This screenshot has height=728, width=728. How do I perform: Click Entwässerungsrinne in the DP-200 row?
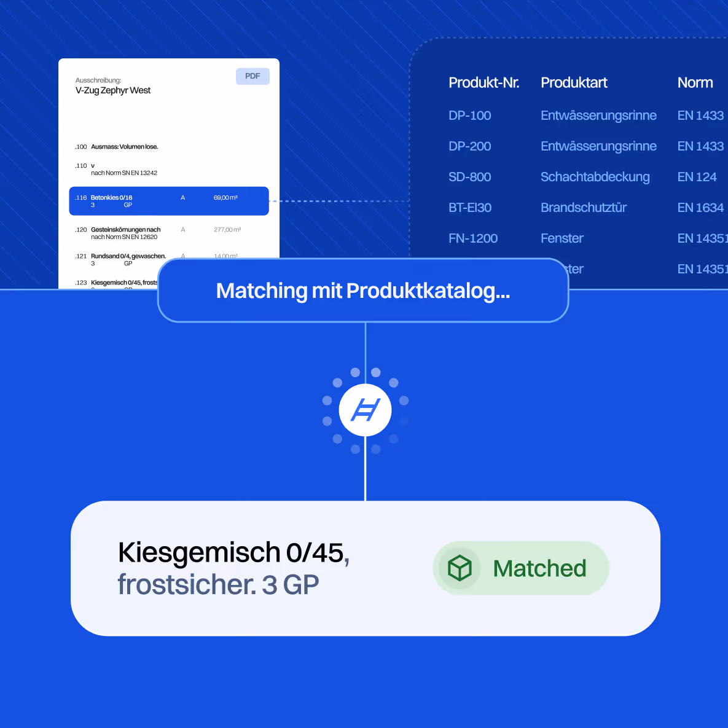598,146
